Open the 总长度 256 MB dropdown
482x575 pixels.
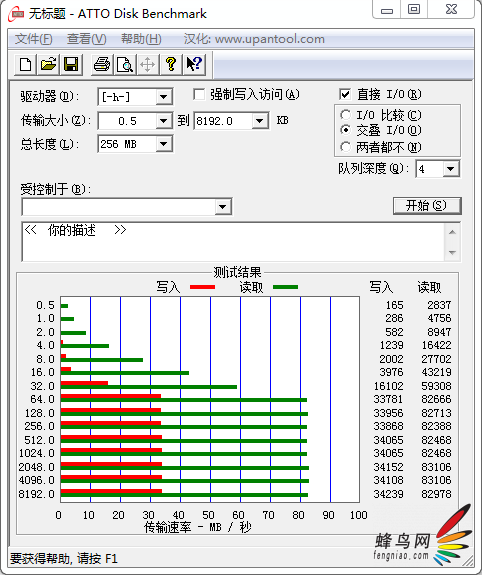164,144
